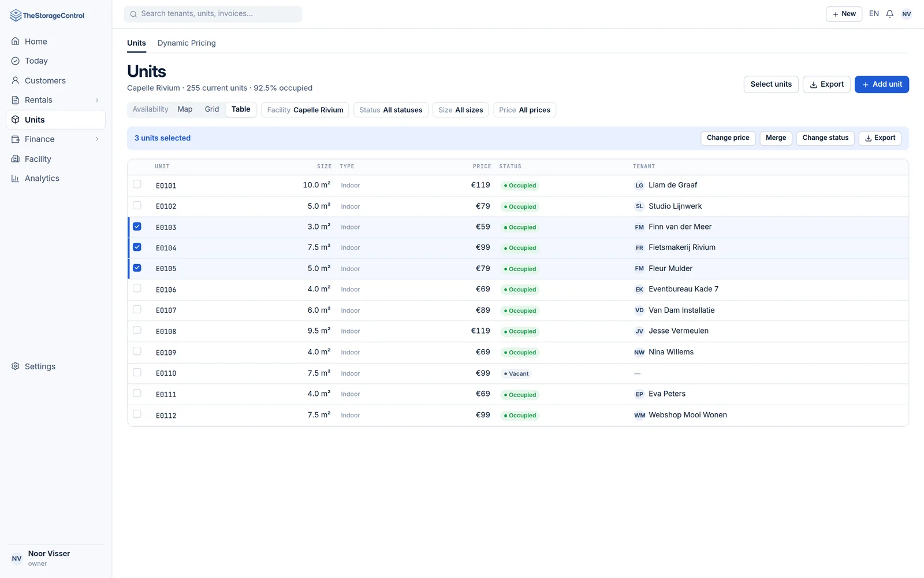Open tenant Fleur Mulder
The height and width of the screenshot is (578, 924).
pyautogui.click(x=670, y=269)
